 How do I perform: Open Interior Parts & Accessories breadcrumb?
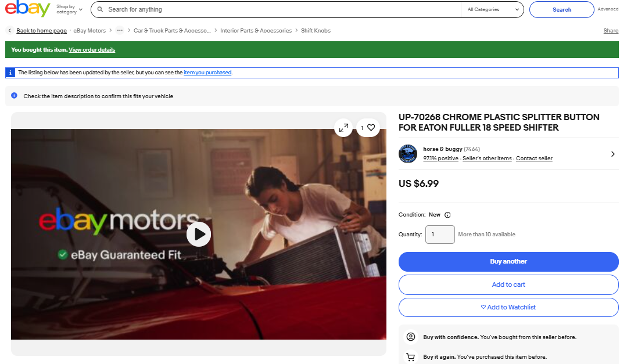click(x=256, y=30)
